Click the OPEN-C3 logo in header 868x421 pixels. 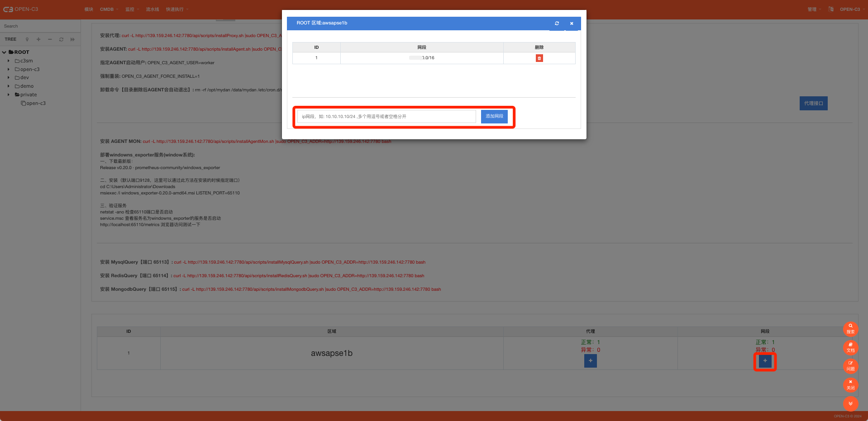21,9
